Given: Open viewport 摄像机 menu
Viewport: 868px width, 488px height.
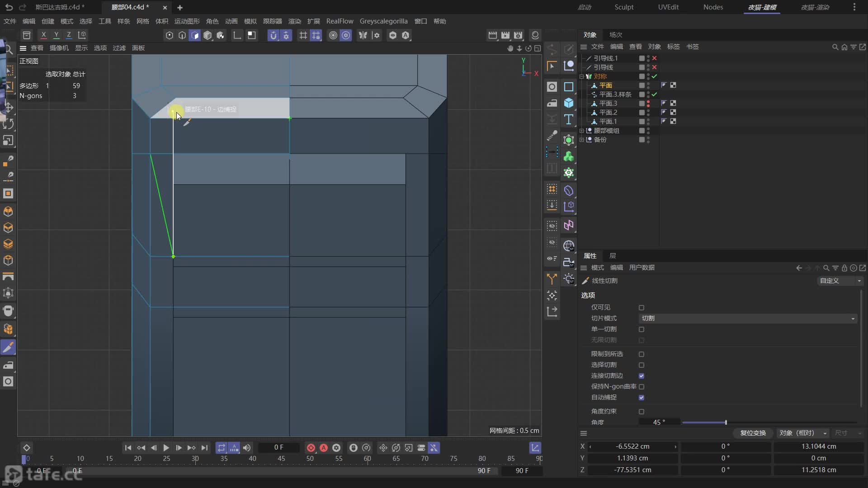Looking at the screenshot, I should pyautogui.click(x=59, y=48).
